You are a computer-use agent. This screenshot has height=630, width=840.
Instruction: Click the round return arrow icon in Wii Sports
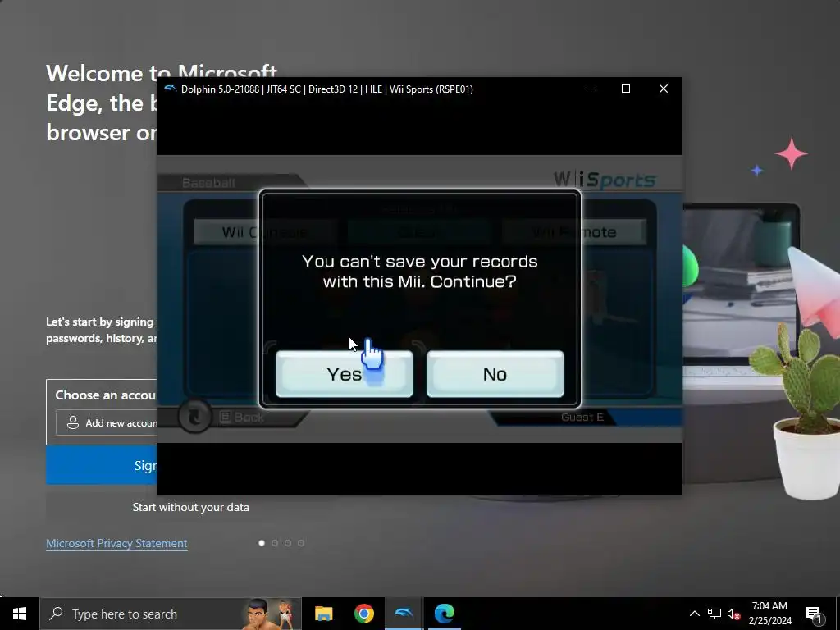pyautogui.click(x=195, y=416)
